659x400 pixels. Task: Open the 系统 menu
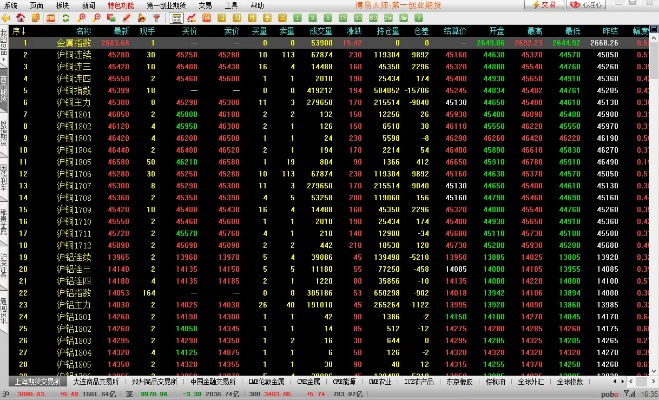[x=11, y=5]
